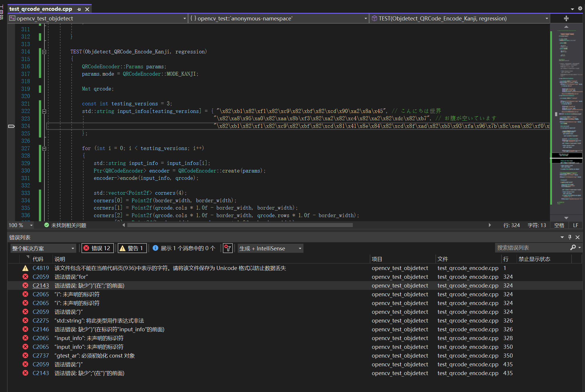Viewport: 585px width, 392px height.
Task: Click the error list search magnifier icon
Action: tap(573, 248)
